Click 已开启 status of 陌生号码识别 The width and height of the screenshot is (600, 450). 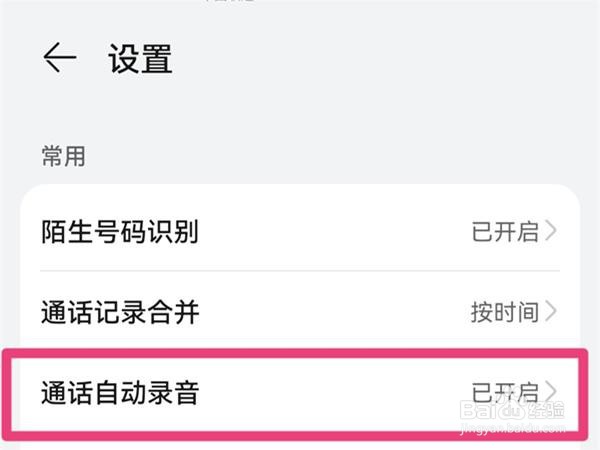pos(505,232)
